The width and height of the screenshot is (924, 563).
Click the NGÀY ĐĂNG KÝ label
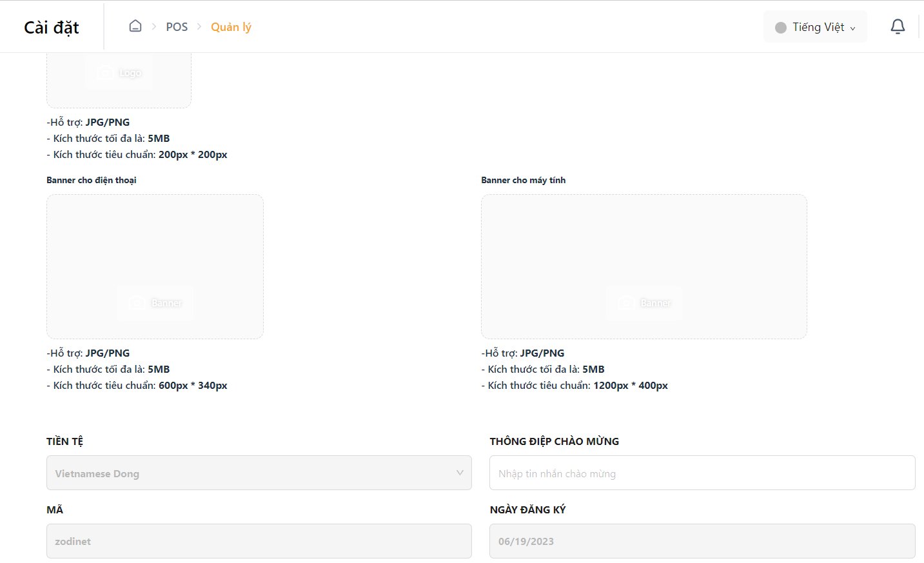[527, 509]
